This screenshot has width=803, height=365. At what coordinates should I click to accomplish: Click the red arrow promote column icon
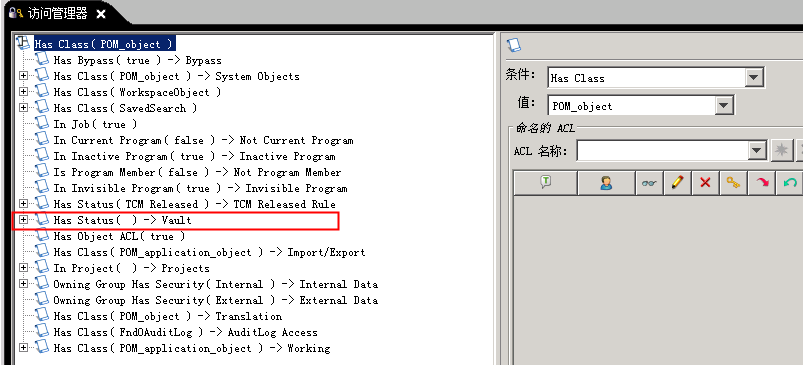[762, 183]
